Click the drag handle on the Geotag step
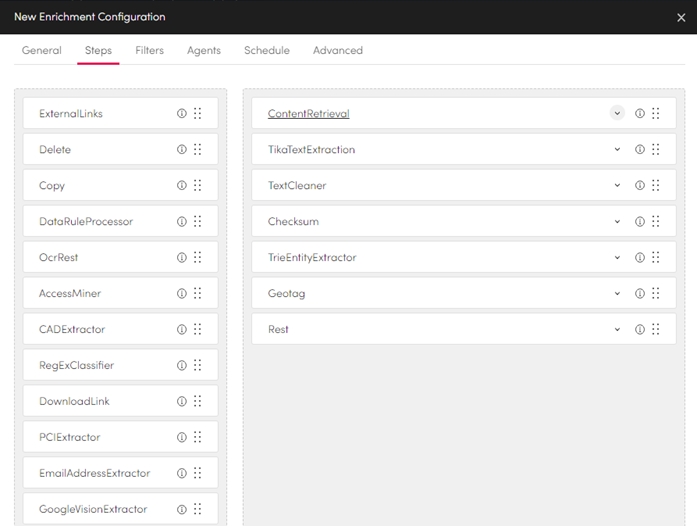Screen dimensions: 697x526 tap(656, 294)
